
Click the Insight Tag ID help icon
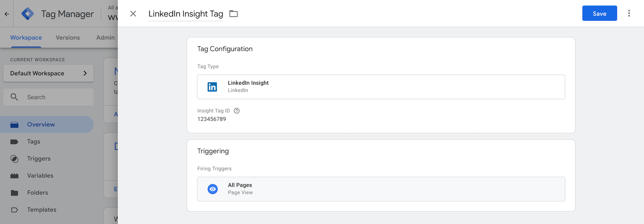click(x=237, y=110)
